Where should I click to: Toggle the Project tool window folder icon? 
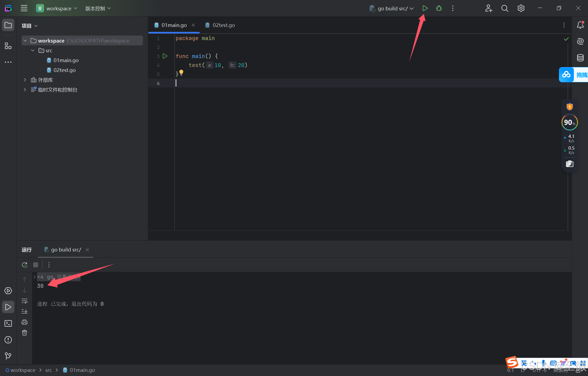coord(8,25)
